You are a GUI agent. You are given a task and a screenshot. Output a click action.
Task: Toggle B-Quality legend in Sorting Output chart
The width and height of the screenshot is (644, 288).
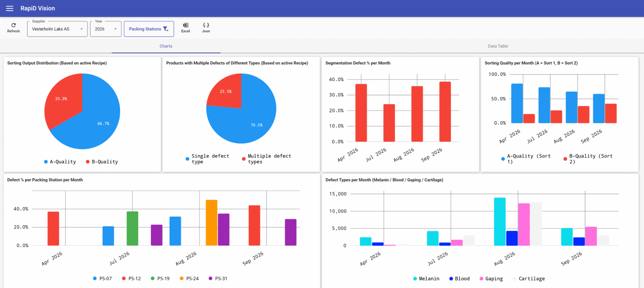pos(102,162)
